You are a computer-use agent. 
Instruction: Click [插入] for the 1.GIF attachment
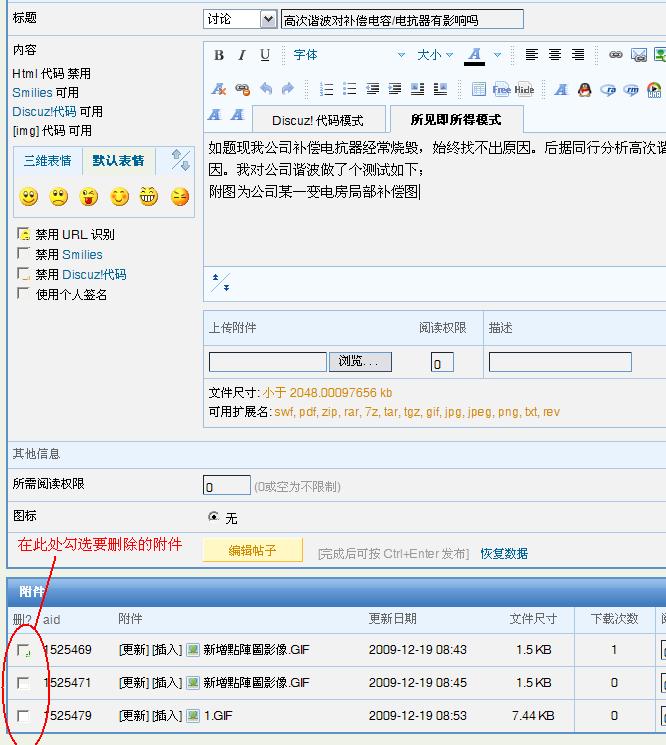click(x=167, y=716)
